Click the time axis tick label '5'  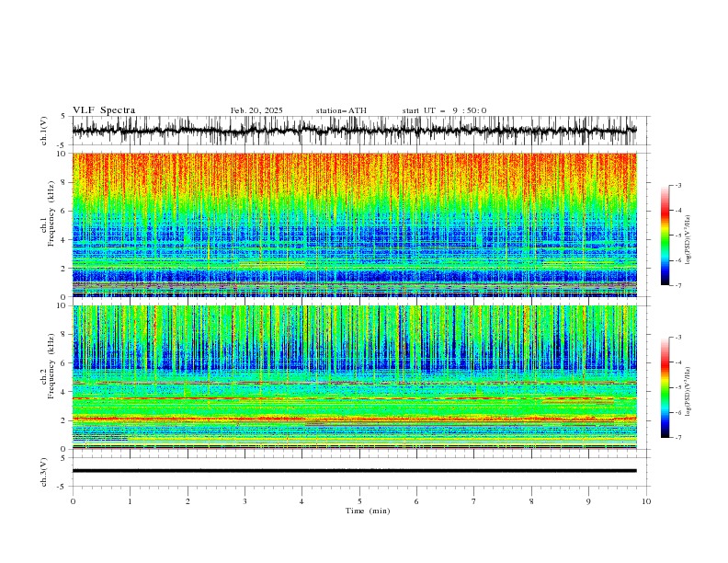359,501
